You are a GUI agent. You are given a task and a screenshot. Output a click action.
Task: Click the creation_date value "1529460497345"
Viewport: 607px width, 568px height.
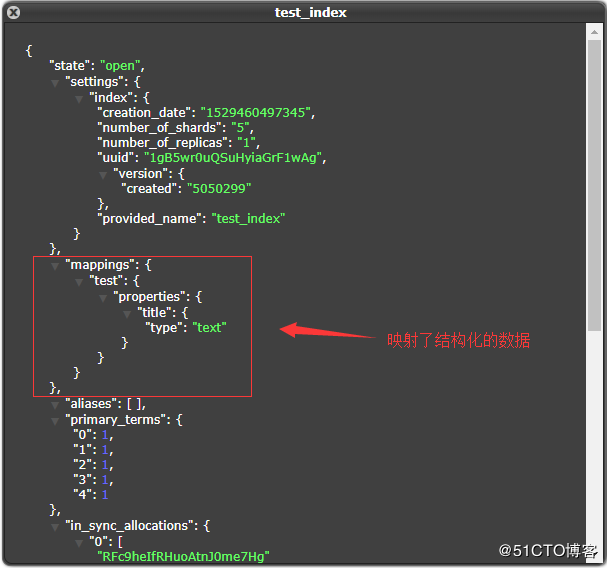tap(255, 113)
